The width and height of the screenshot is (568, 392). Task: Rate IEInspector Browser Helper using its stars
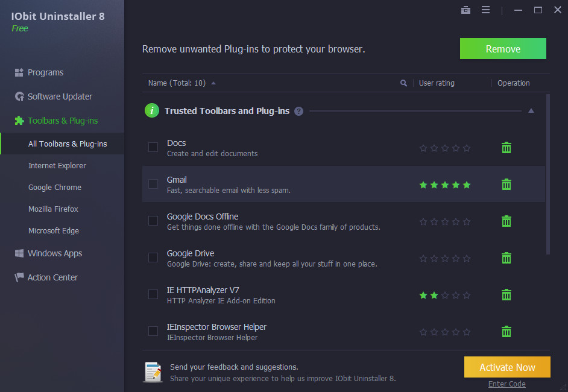pyautogui.click(x=445, y=332)
